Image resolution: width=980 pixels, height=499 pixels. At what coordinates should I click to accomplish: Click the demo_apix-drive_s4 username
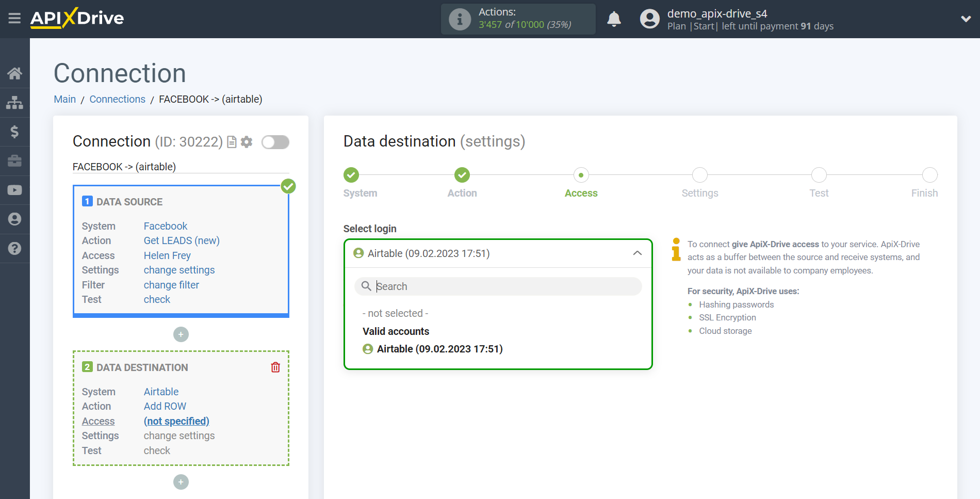click(717, 13)
